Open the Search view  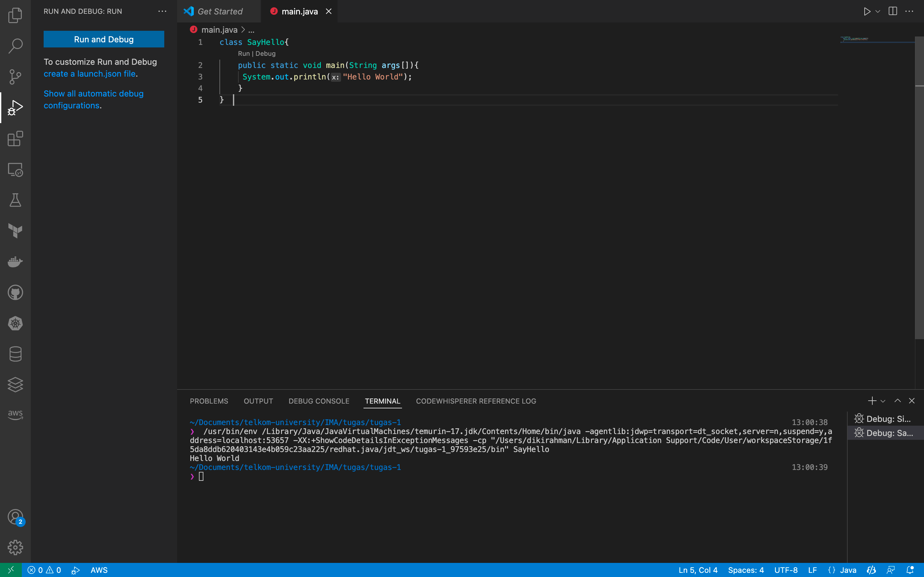point(15,46)
